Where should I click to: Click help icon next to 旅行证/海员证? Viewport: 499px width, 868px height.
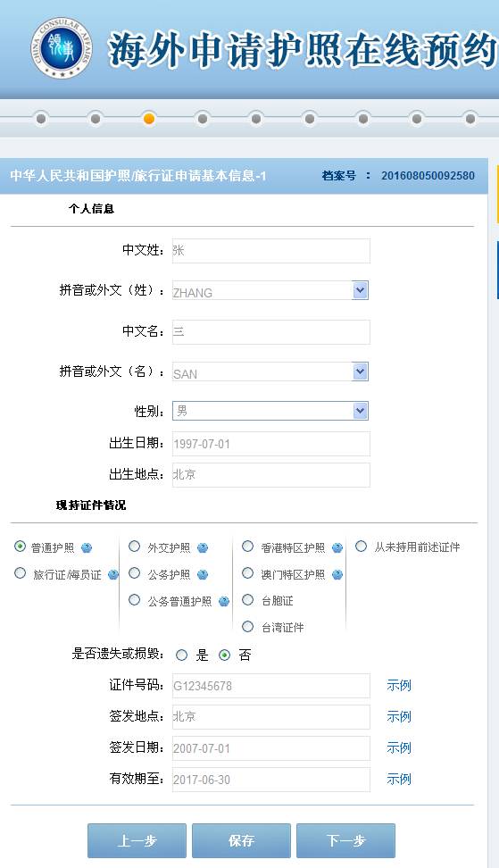[113, 574]
